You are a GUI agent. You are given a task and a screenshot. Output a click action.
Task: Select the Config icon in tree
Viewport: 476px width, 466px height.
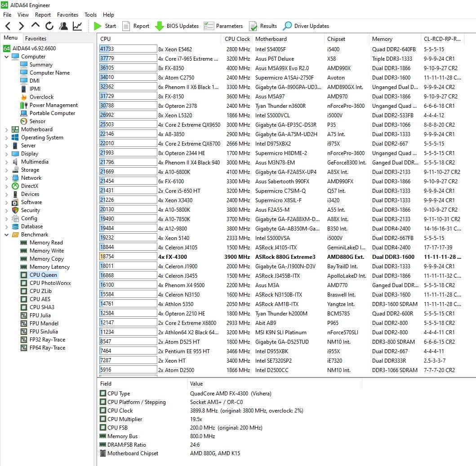(x=15, y=218)
